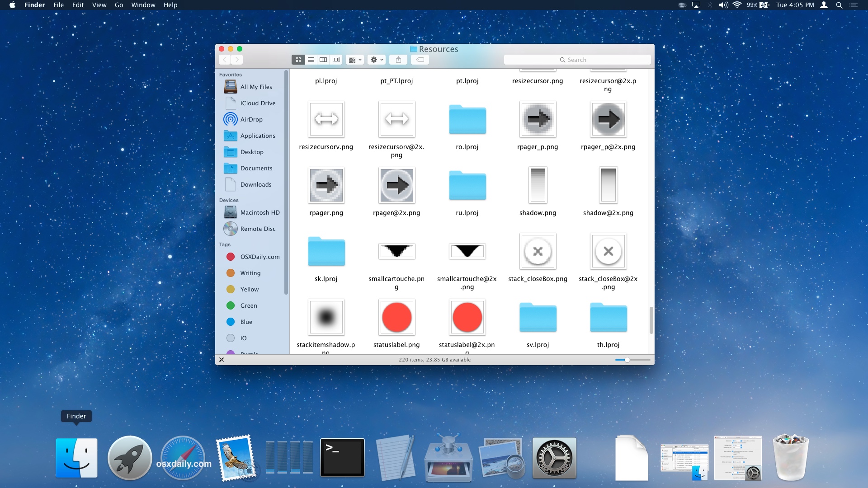Open the item arrangement dropdown

tap(354, 59)
